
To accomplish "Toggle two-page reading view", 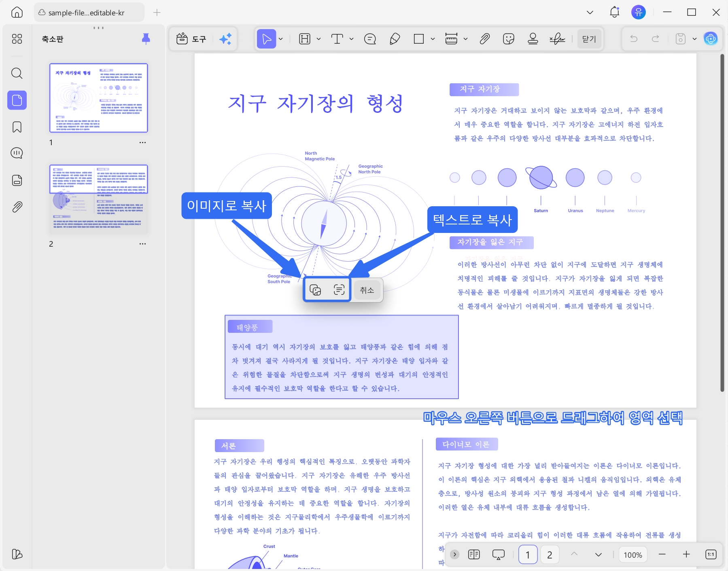I will (474, 554).
